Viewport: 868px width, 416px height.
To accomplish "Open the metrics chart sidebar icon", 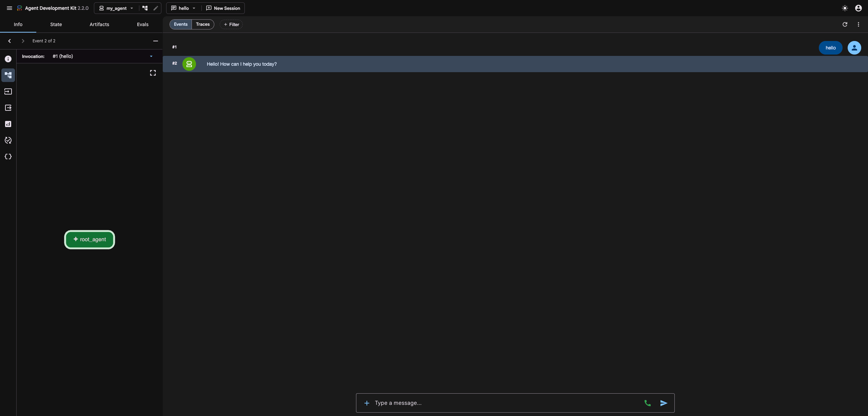I will point(8,124).
